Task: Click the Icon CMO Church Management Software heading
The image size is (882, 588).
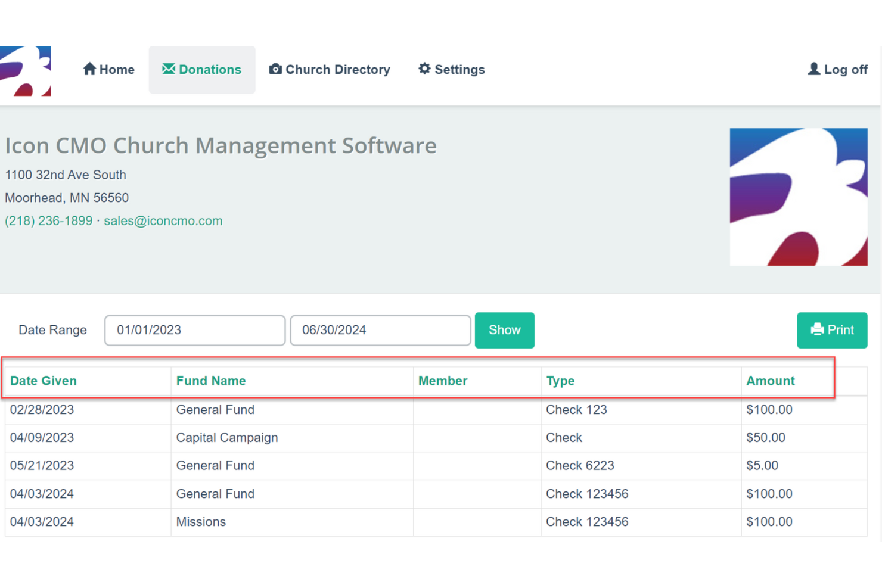Action: (x=220, y=146)
